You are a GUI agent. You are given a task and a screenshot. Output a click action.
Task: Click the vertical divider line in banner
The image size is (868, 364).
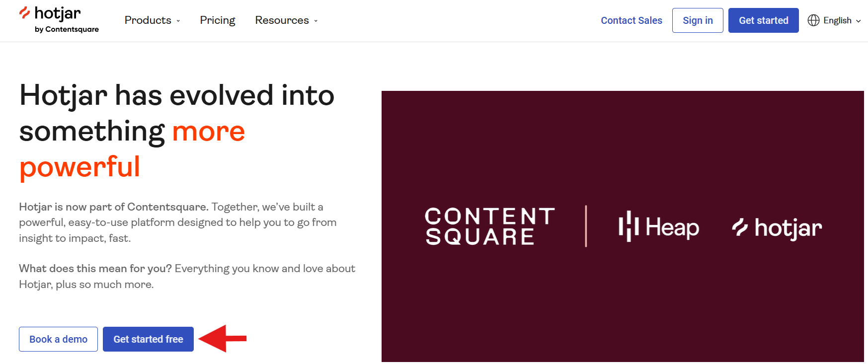(x=586, y=226)
